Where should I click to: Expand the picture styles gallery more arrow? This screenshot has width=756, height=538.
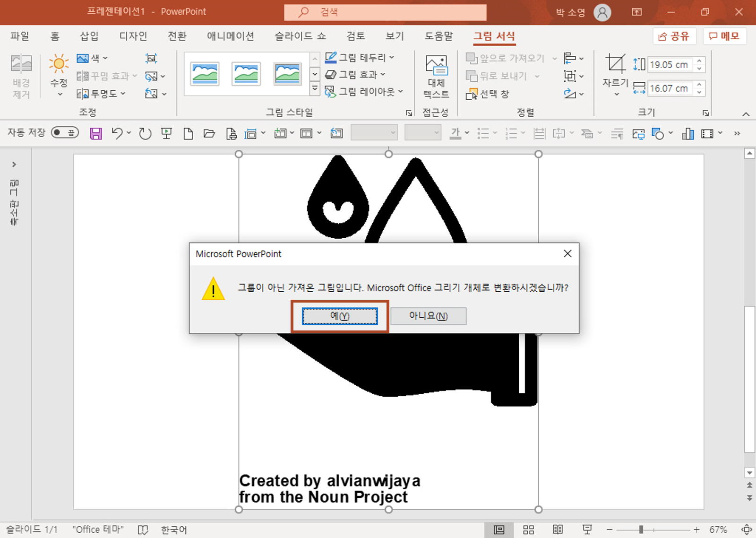point(315,88)
